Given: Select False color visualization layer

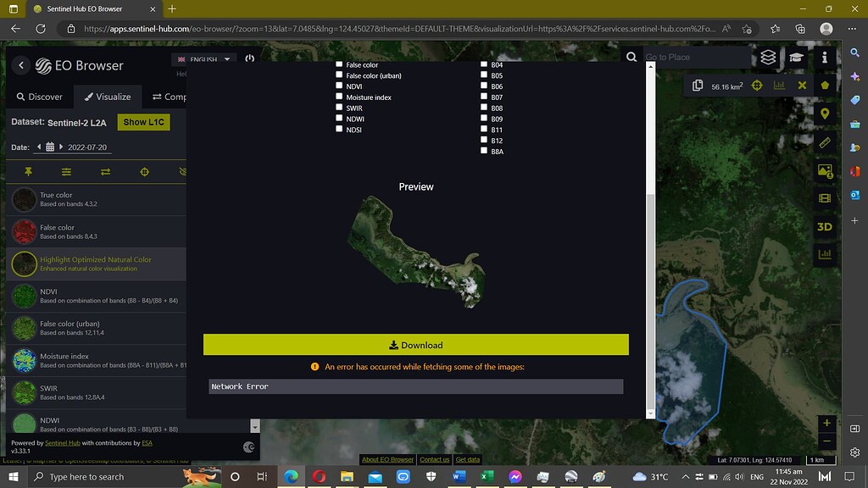Looking at the screenshot, I should tap(57, 231).
